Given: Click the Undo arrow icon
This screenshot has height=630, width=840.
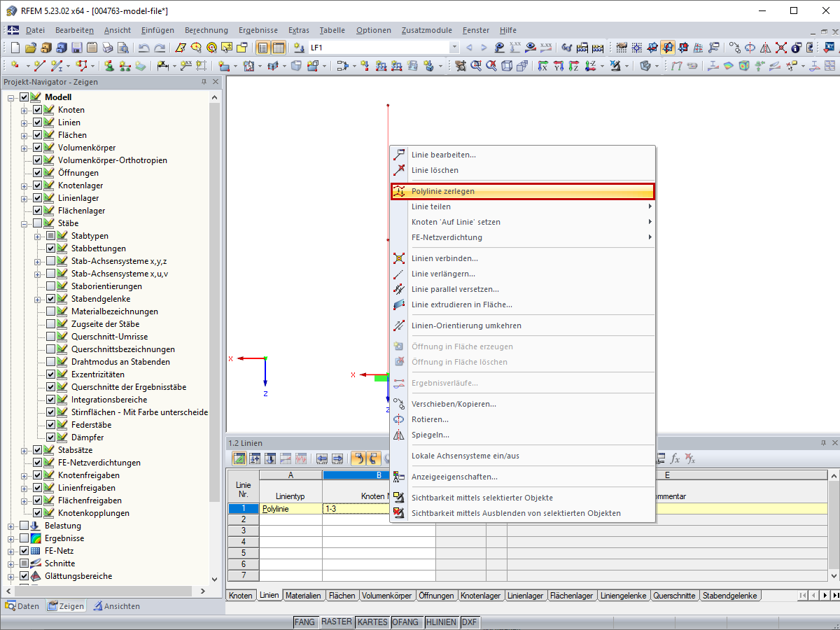Looking at the screenshot, I should tap(144, 48).
